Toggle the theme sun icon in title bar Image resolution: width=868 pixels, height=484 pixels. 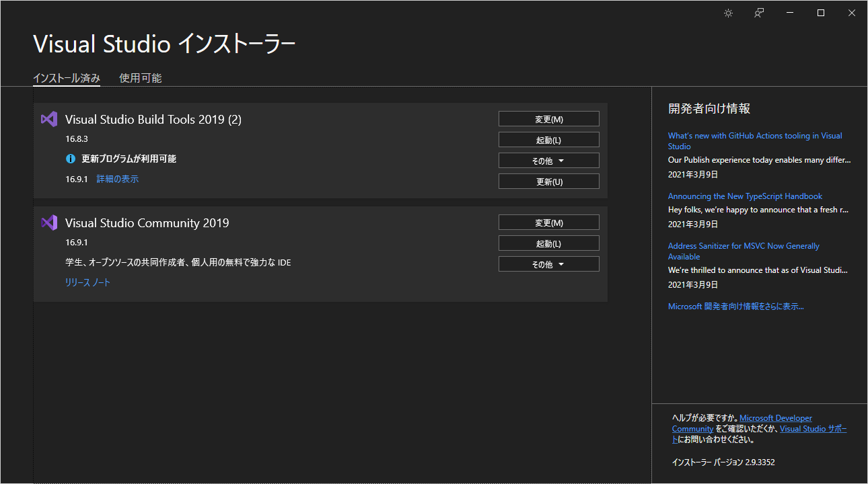pyautogui.click(x=728, y=13)
